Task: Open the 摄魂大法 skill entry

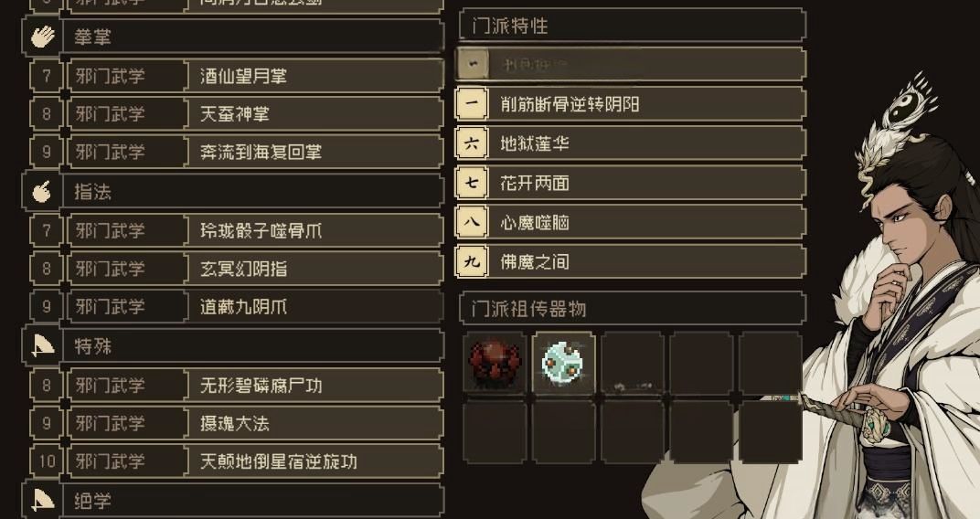Action: point(237,423)
